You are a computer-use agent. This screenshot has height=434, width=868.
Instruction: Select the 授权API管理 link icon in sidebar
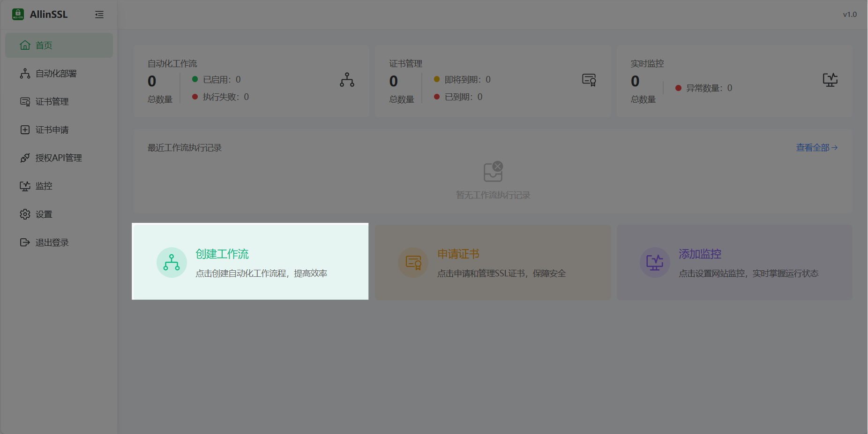[x=25, y=158]
